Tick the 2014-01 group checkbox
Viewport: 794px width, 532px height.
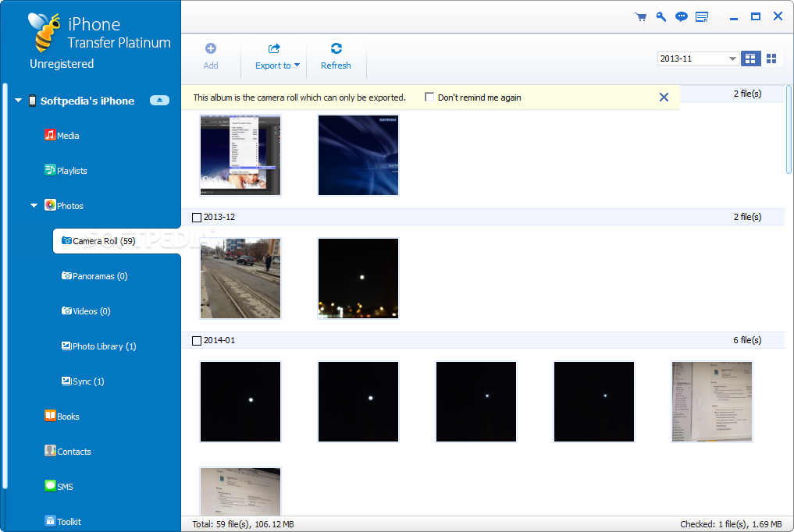pyautogui.click(x=197, y=341)
